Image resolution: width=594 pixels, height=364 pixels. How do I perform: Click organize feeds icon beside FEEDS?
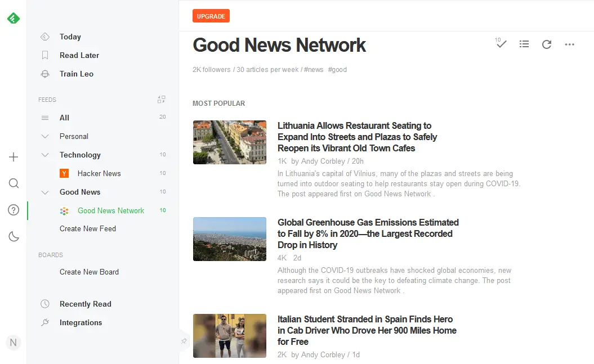pyautogui.click(x=162, y=100)
